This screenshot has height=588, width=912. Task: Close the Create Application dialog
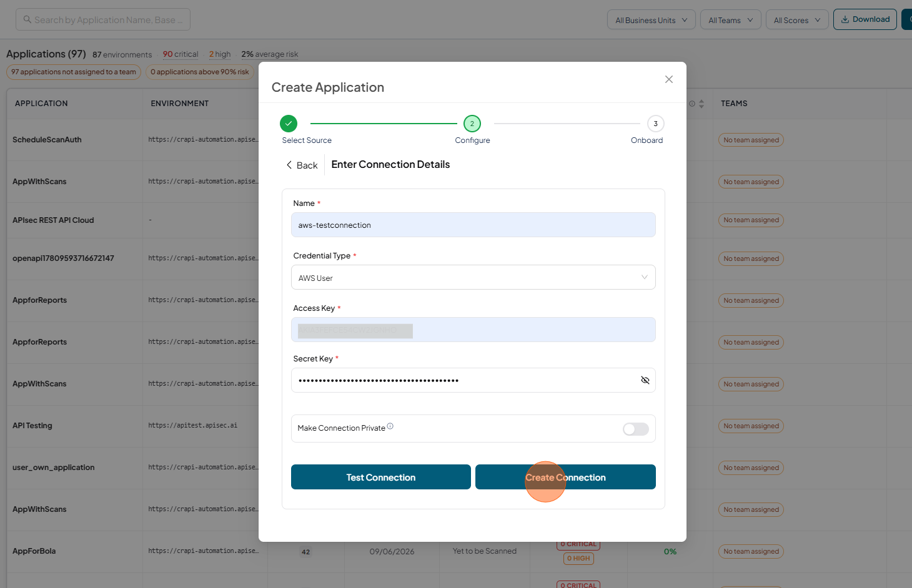(669, 79)
